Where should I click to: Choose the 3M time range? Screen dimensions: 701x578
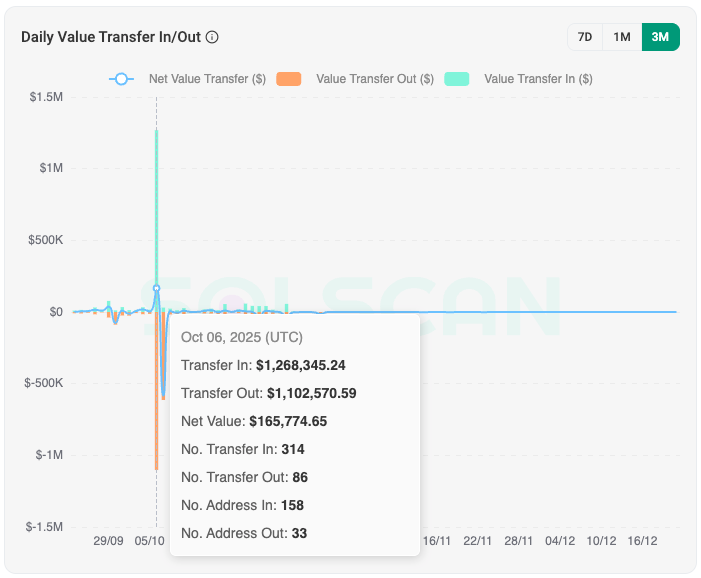(x=660, y=37)
